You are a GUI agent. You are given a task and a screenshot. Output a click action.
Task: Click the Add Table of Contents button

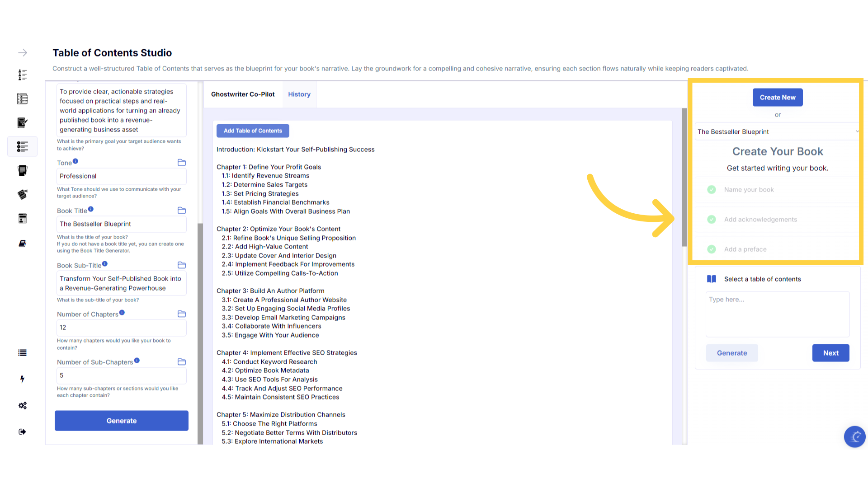(253, 131)
